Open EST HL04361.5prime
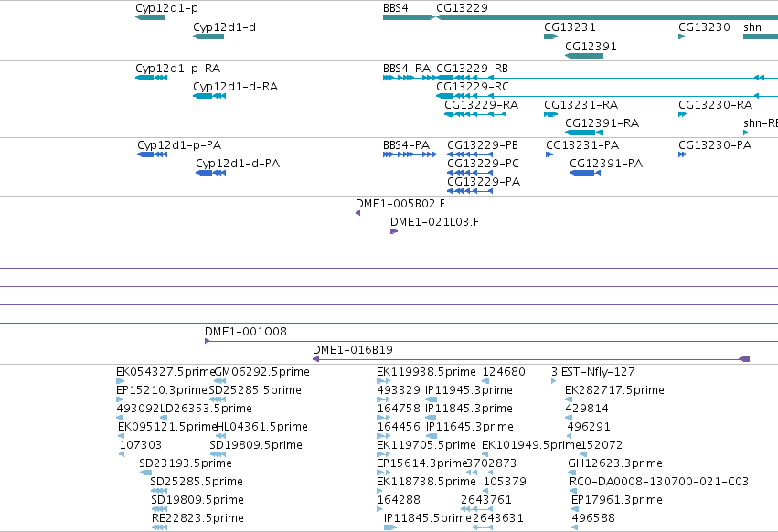Viewport: 778px width, 532px height. (221, 436)
